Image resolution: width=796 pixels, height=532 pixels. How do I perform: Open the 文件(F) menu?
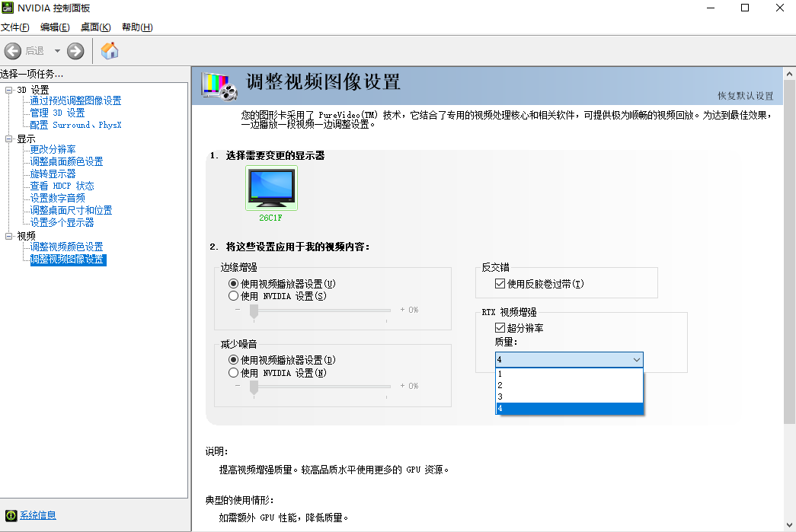[x=14, y=27]
